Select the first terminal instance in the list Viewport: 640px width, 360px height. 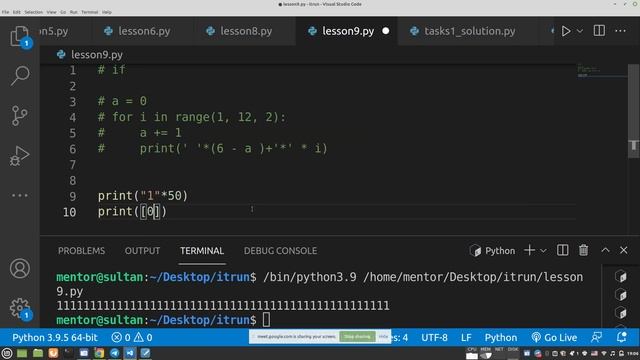point(621,276)
